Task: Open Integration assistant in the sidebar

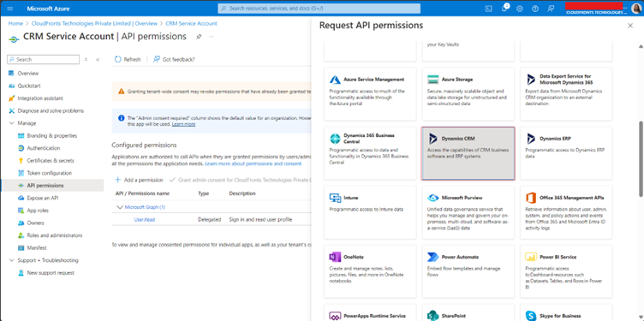Action: [x=40, y=98]
